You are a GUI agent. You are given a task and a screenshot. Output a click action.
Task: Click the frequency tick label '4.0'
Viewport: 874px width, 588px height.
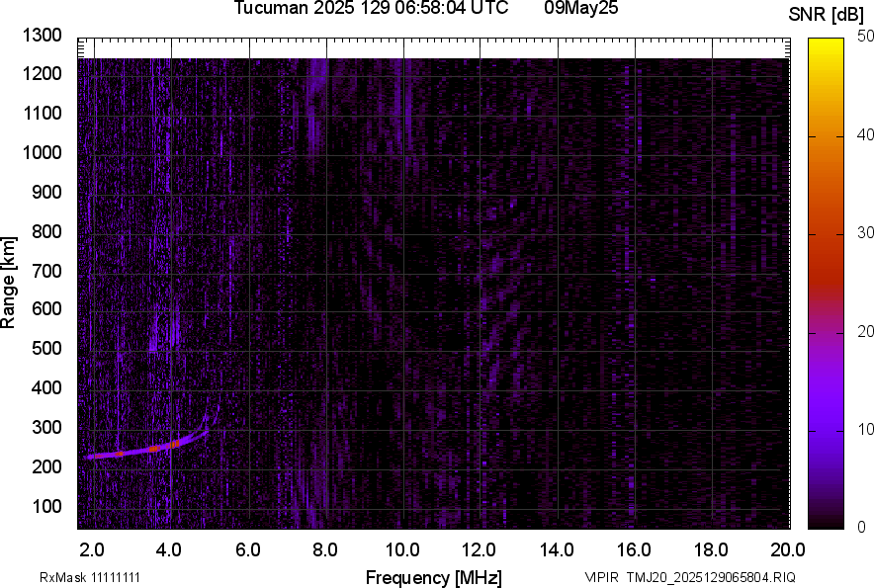[169, 550]
